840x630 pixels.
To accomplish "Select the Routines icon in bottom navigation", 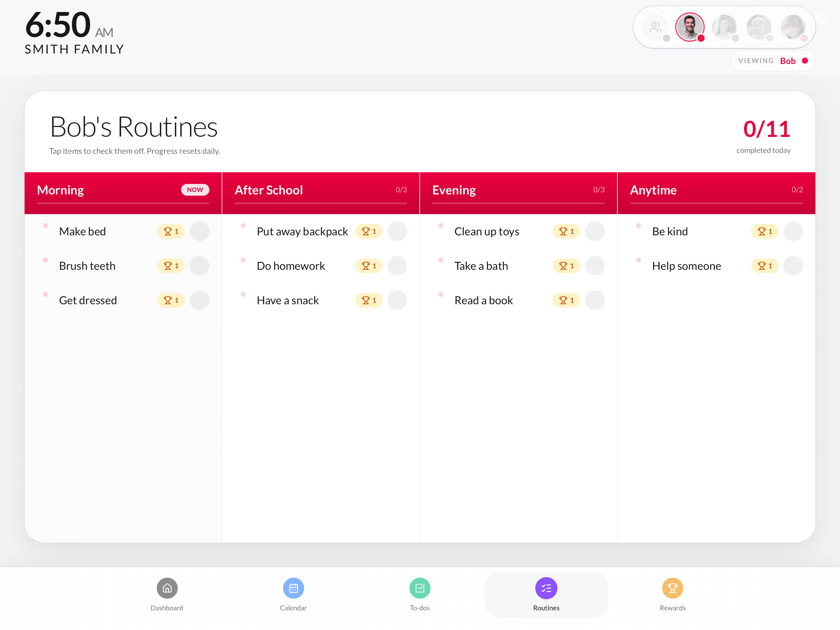I will [x=546, y=588].
